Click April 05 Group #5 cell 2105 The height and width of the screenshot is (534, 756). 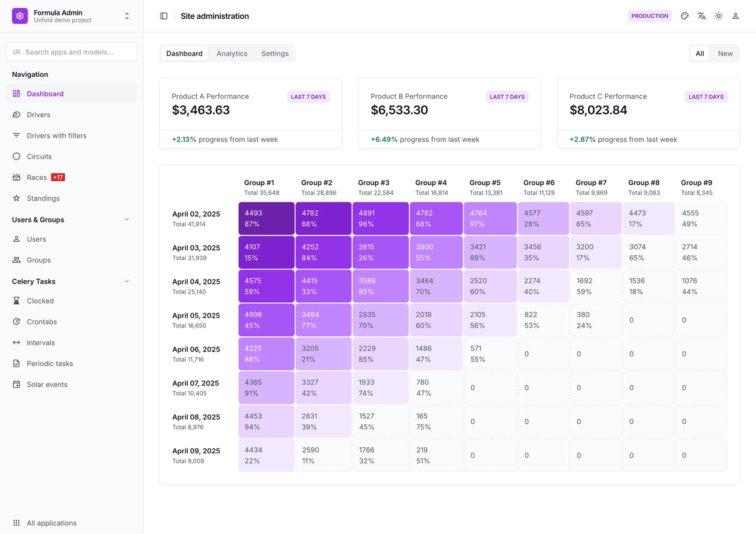[490, 321]
